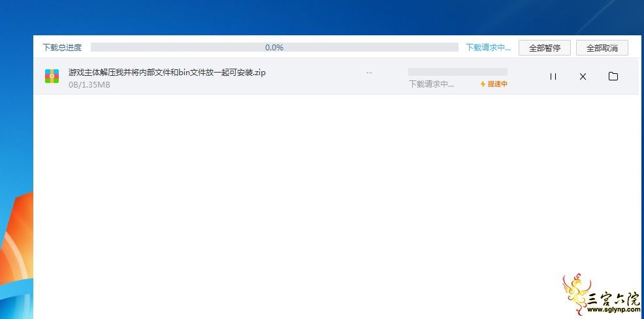Viewport: 644px width, 319px height.
Task: Click the 下载总进度 label
Action: point(62,47)
